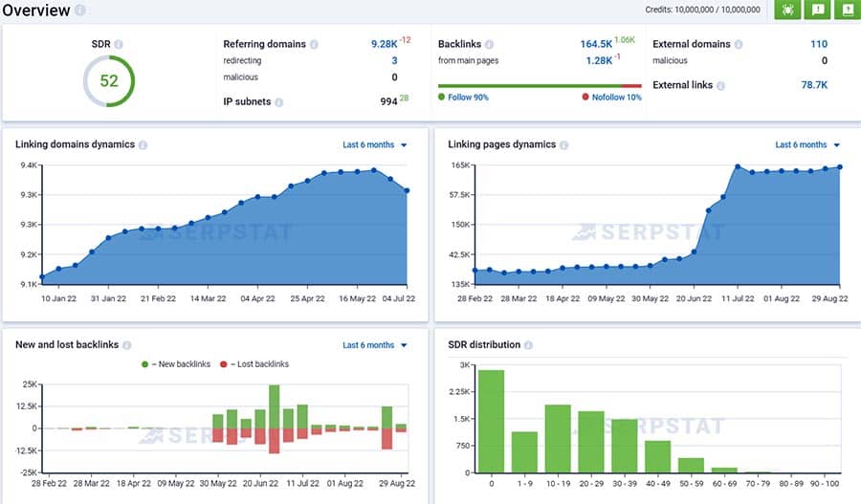The width and height of the screenshot is (861, 504).
Task: Open New and lost backlinks period dropdown
Action: [x=375, y=345]
